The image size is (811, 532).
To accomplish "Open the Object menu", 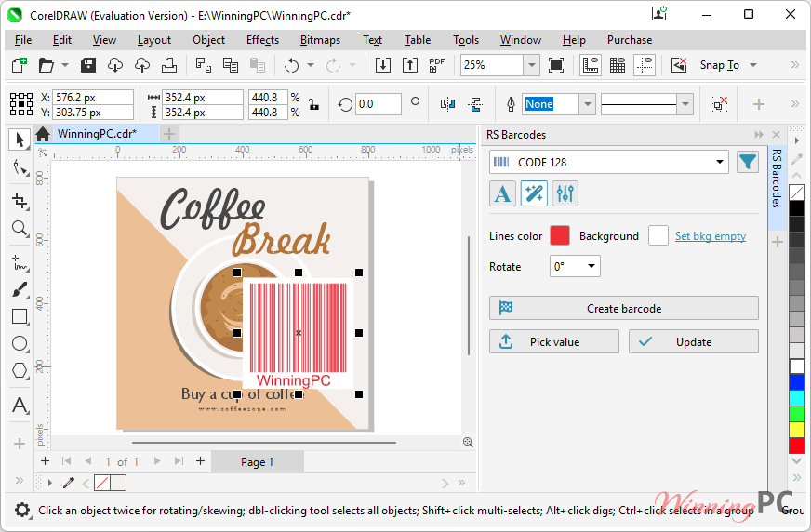I will coord(208,40).
